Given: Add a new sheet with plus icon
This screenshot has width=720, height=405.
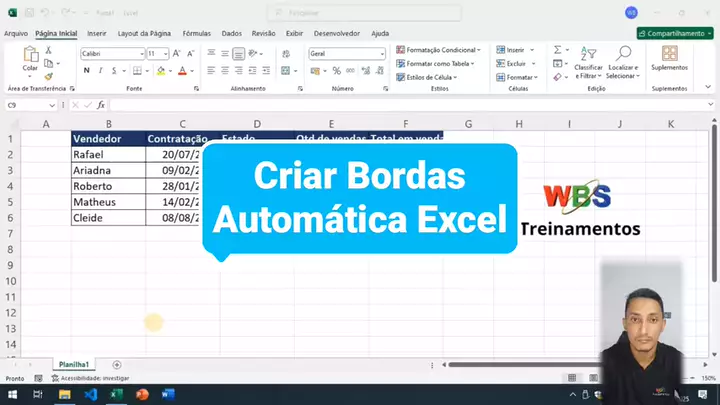Looking at the screenshot, I should pyautogui.click(x=117, y=365).
